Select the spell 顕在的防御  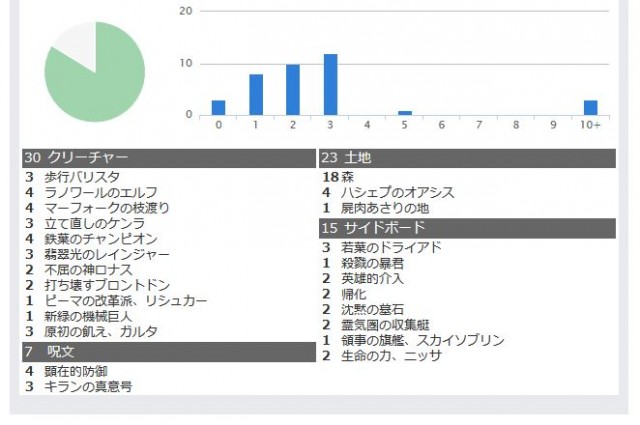[76, 372]
